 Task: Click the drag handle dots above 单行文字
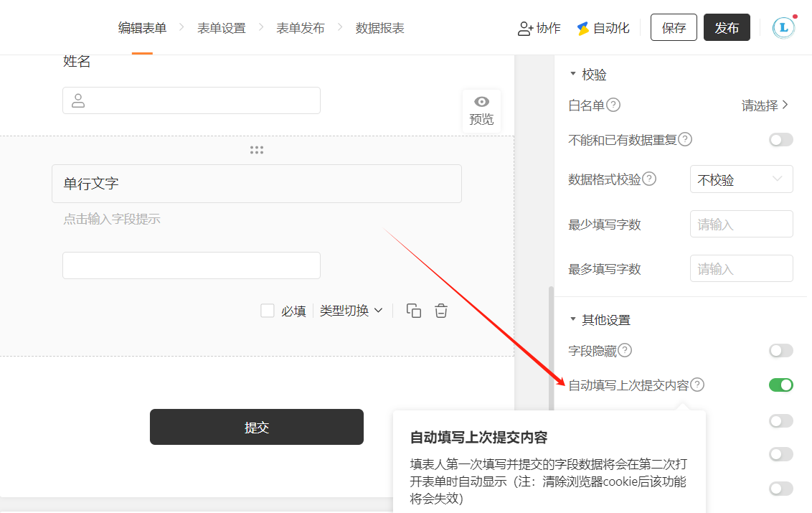tap(257, 150)
